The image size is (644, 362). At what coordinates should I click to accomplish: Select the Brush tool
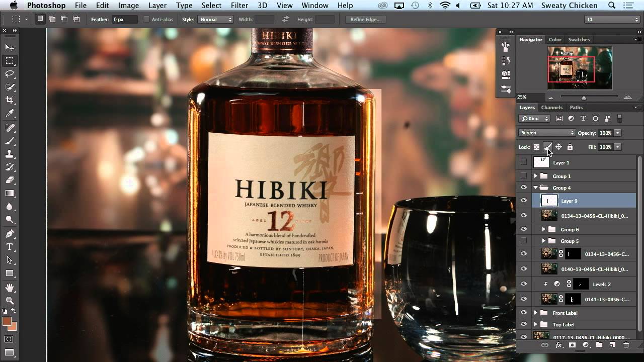click(10, 141)
